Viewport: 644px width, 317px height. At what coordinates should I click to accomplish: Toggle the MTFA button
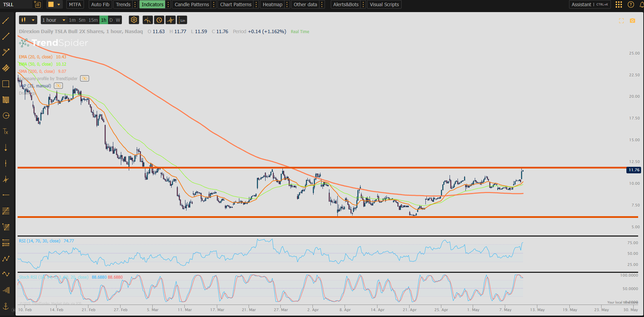[x=75, y=4]
